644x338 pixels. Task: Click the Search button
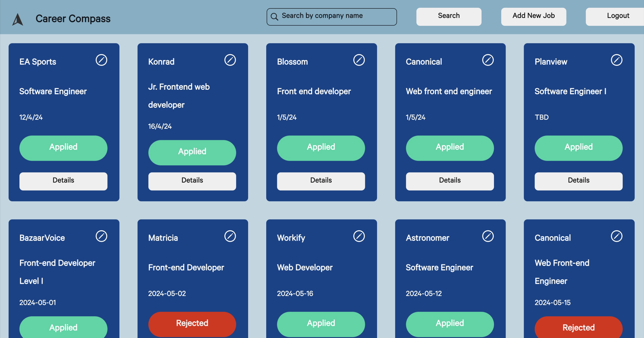coord(449,16)
